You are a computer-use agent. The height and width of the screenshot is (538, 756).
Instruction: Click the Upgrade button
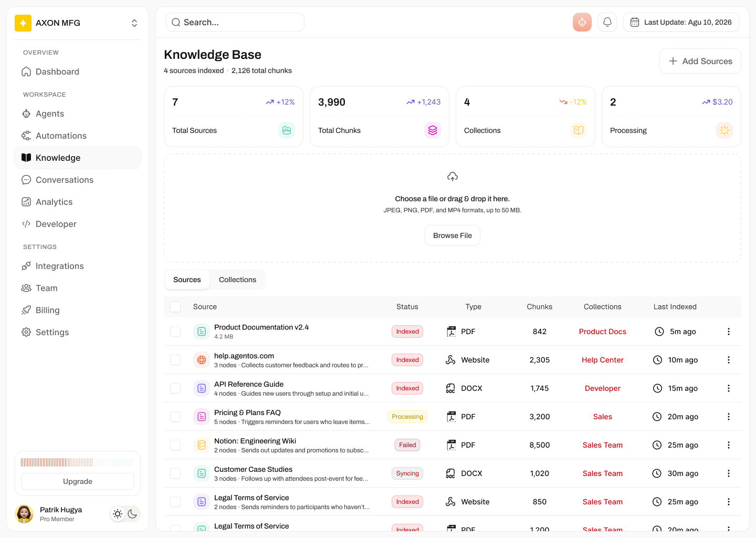coord(78,481)
